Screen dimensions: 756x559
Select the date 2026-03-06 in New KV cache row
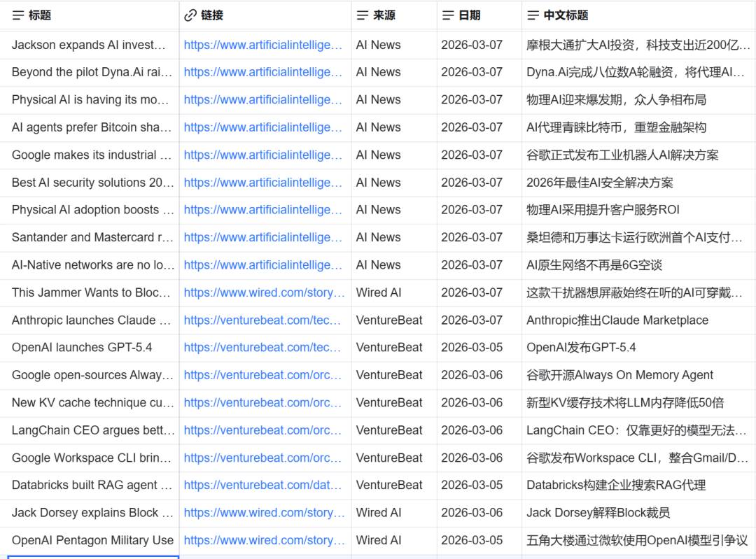pos(479,402)
